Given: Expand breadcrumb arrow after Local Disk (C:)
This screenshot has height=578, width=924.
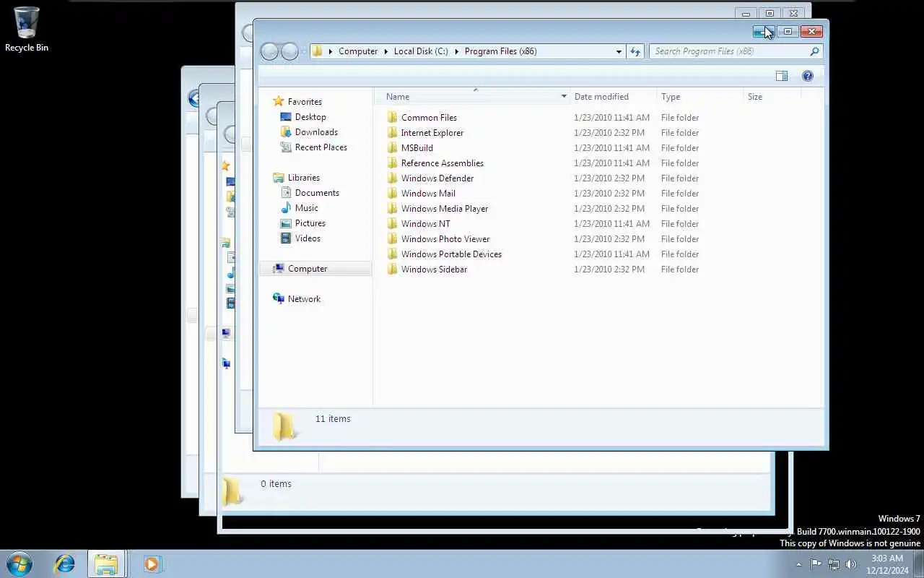Looking at the screenshot, I should click(457, 51).
